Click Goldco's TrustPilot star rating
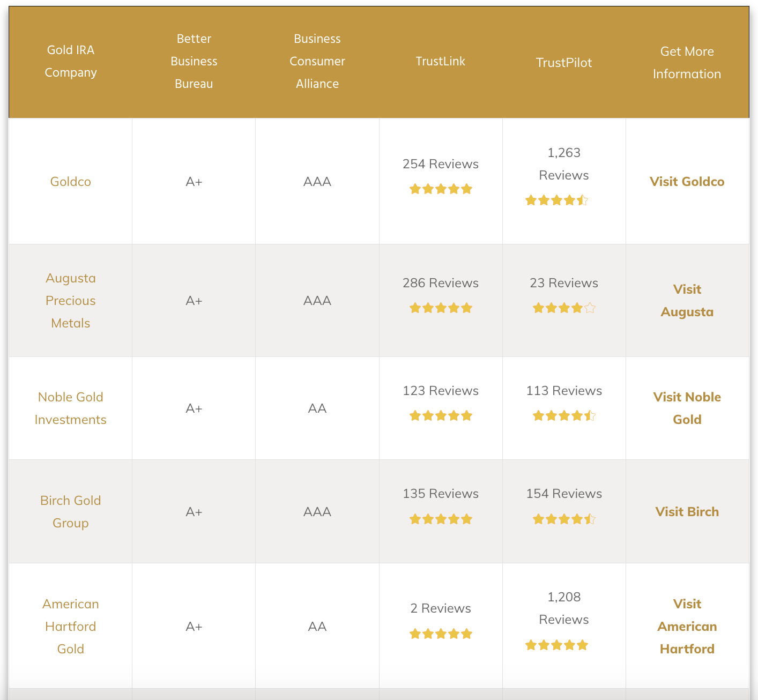Screen dimensions: 758x700 coord(556,200)
